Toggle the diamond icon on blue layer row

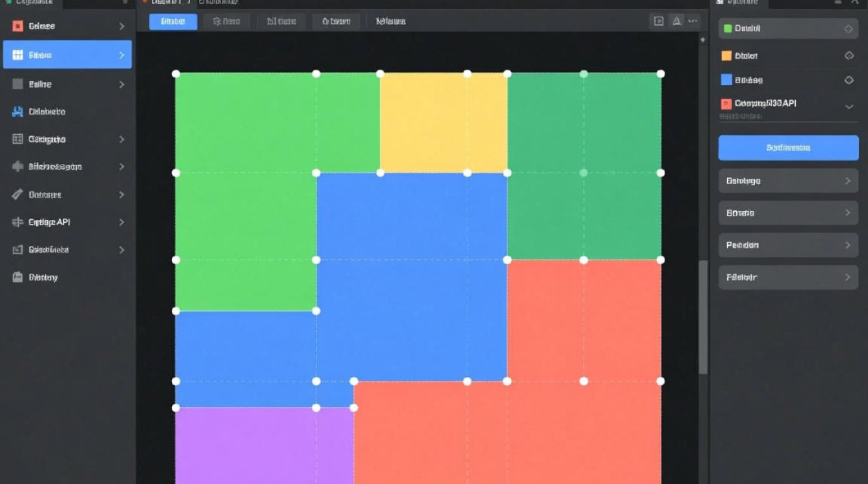point(849,80)
